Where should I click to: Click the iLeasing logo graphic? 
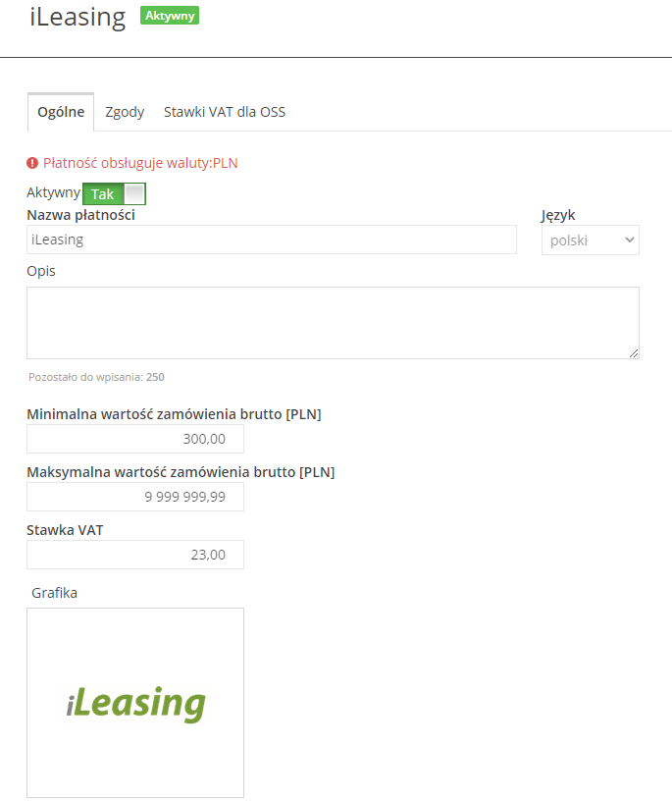135,703
